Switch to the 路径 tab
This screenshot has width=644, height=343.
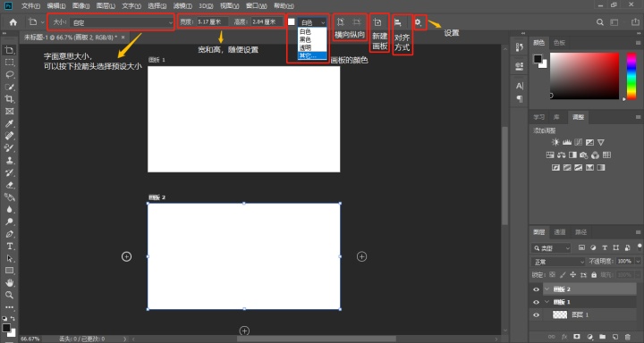pos(580,232)
